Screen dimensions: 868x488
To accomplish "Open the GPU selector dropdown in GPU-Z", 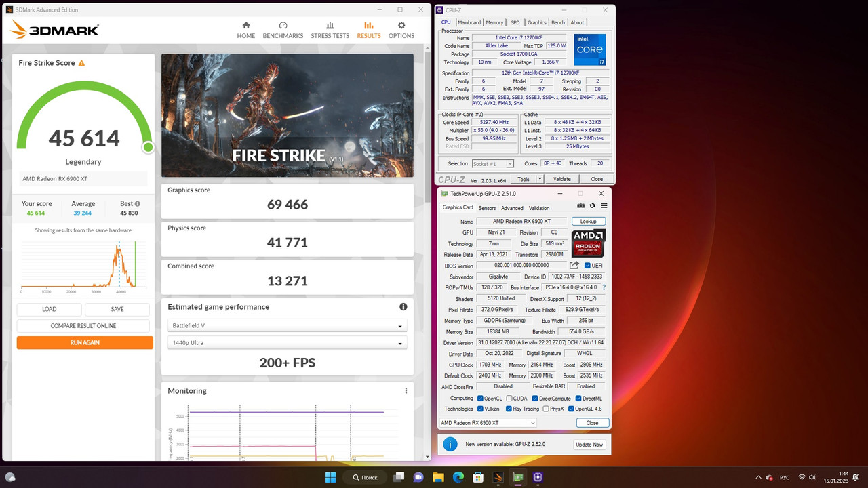I will click(x=488, y=422).
